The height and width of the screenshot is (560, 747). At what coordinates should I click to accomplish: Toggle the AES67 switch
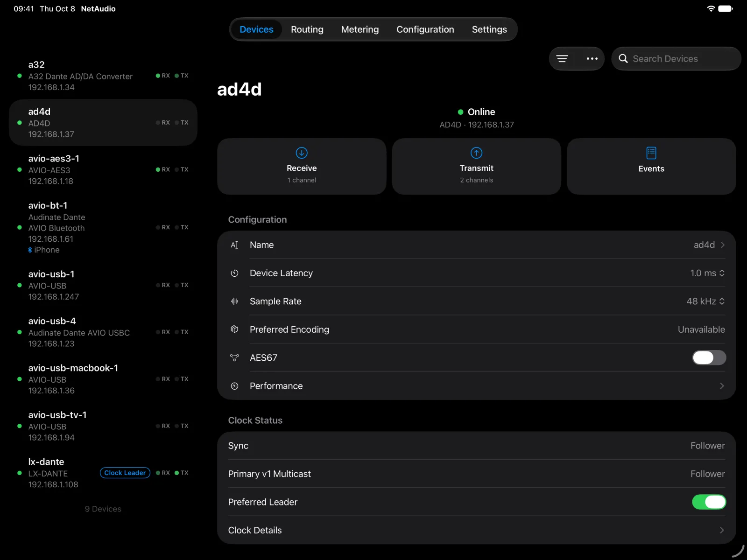point(709,357)
